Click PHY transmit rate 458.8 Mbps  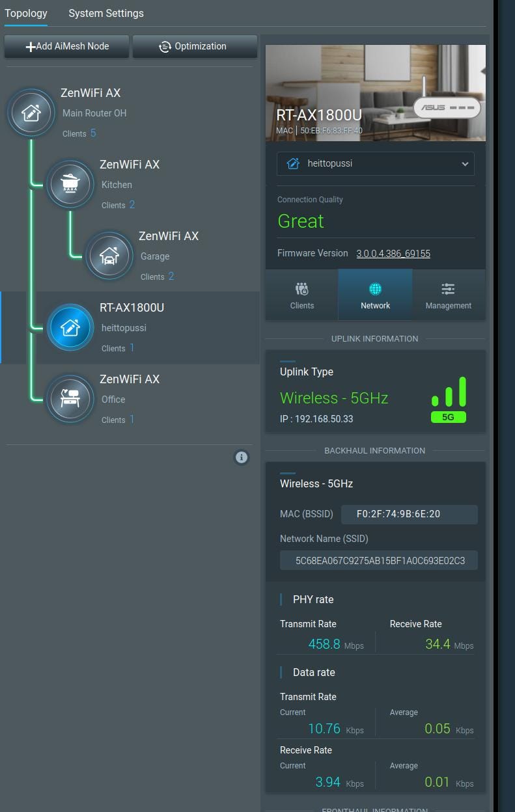tap(336, 644)
